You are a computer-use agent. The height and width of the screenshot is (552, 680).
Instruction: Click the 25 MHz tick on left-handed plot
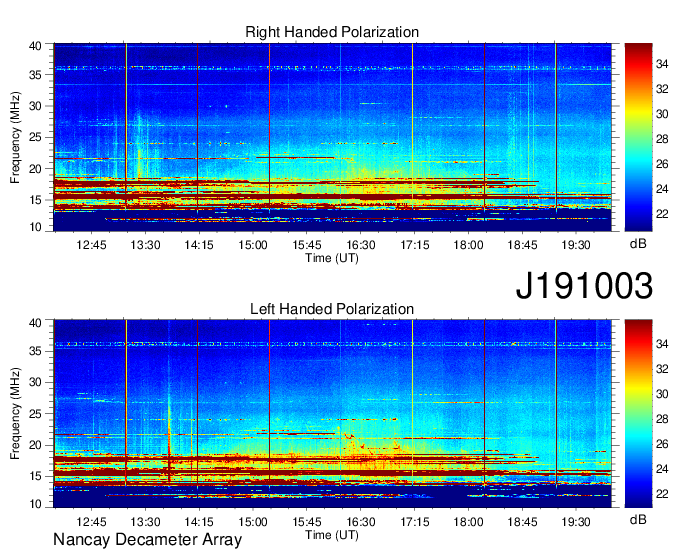click(x=35, y=414)
